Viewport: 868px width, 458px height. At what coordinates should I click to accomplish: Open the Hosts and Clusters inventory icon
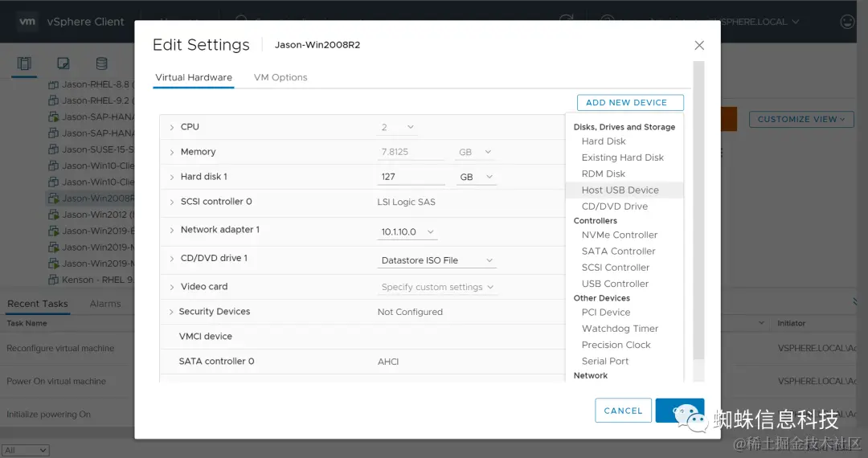pyautogui.click(x=24, y=63)
